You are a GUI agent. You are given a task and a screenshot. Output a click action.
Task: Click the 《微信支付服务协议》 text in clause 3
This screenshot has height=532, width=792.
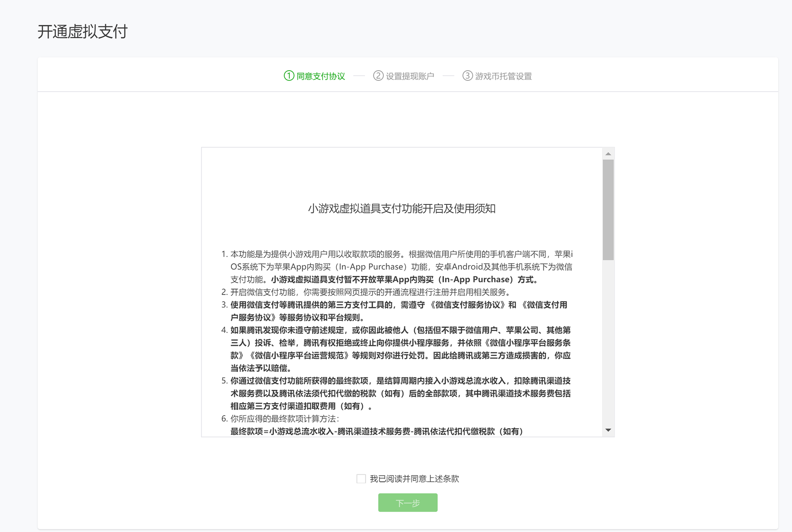[x=467, y=305]
